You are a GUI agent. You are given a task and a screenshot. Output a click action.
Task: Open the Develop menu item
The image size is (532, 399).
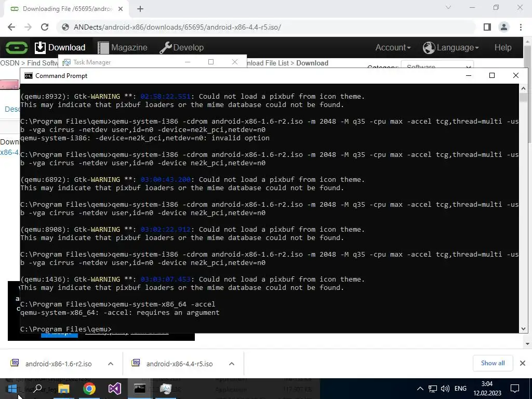pos(181,47)
